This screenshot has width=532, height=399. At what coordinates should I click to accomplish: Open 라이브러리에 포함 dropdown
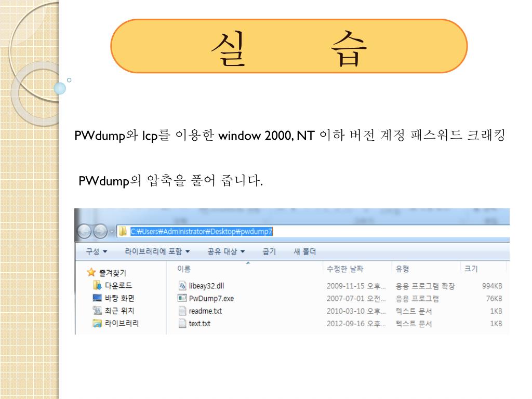[157, 251]
